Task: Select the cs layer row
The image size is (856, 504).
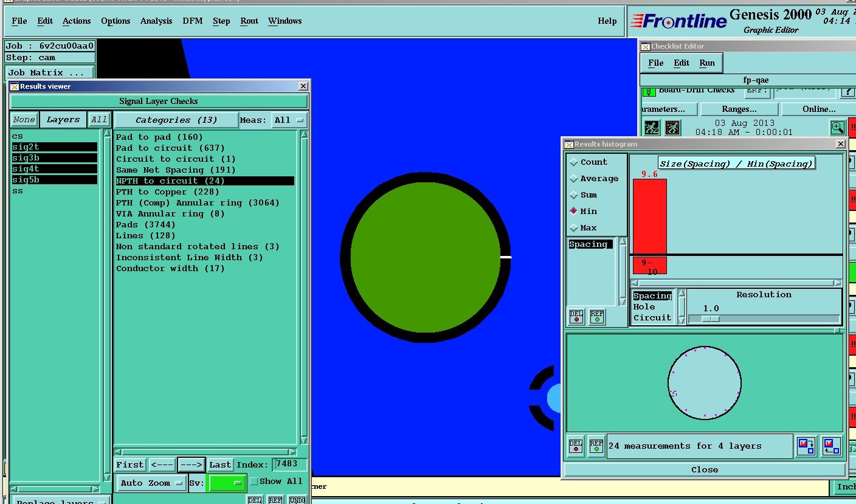Action: (54, 136)
